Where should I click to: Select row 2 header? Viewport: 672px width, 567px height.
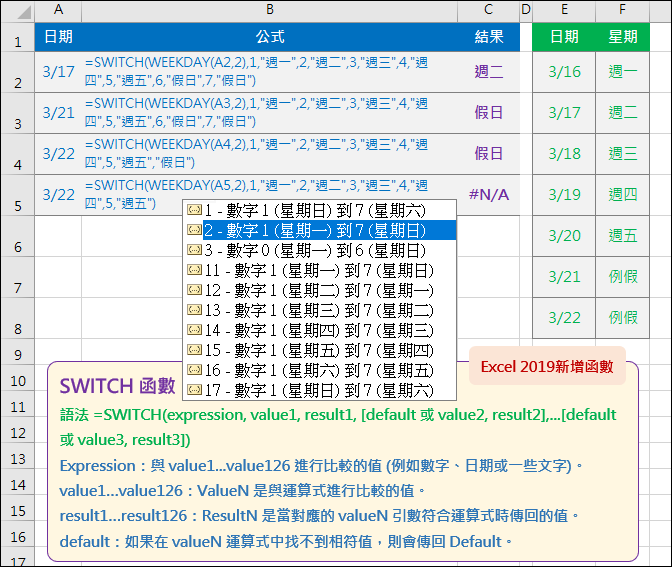point(18,72)
